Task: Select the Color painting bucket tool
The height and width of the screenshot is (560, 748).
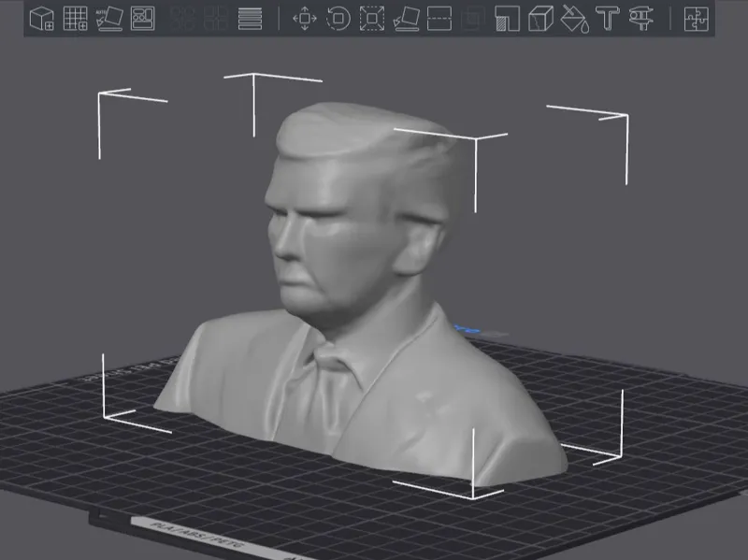Action: click(x=574, y=19)
